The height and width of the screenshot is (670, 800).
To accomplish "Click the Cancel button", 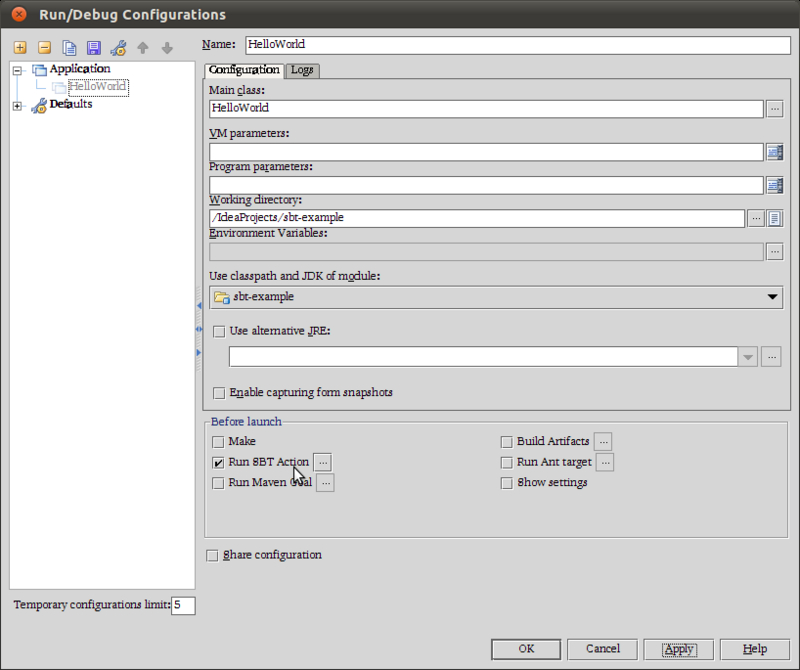I will [x=603, y=649].
